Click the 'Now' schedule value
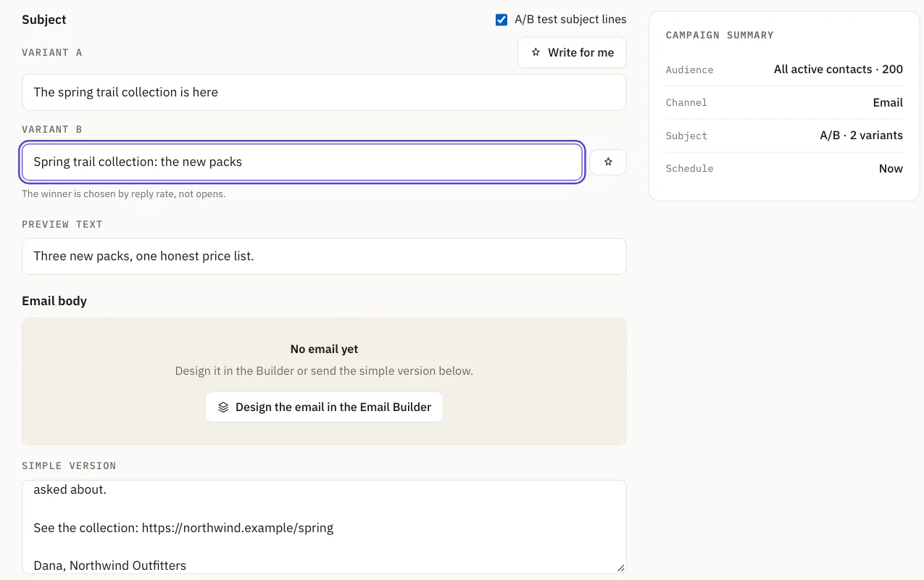This screenshot has width=924, height=580. [891, 168]
